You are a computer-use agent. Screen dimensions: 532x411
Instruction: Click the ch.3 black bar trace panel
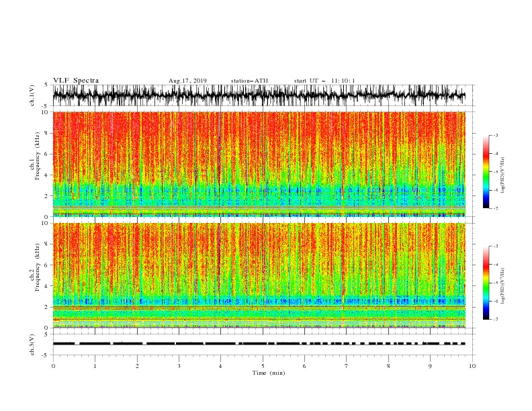point(264,345)
